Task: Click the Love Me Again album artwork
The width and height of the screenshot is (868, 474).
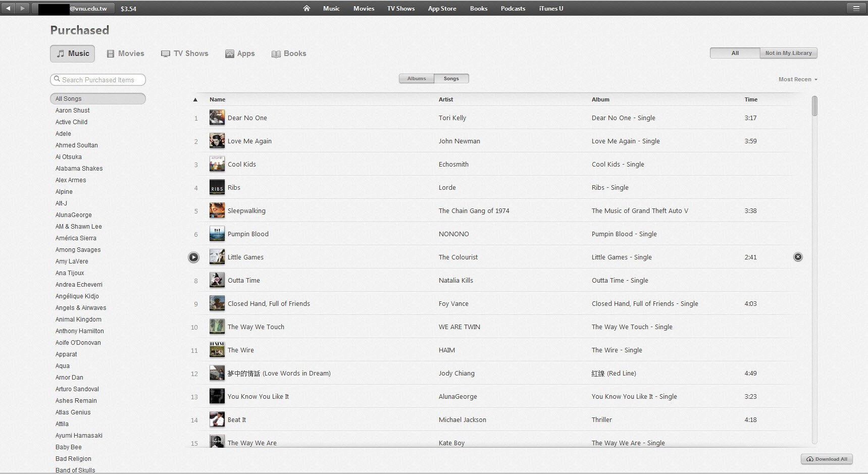Action: 217,141
